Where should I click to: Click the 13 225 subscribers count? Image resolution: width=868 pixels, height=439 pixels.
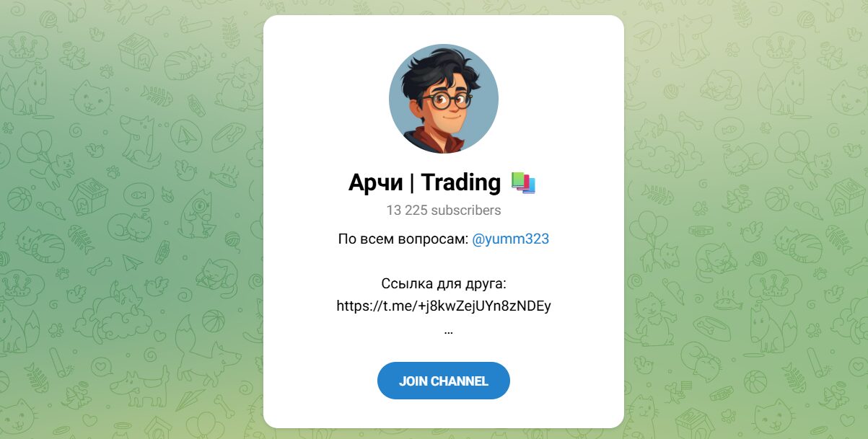click(443, 210)
